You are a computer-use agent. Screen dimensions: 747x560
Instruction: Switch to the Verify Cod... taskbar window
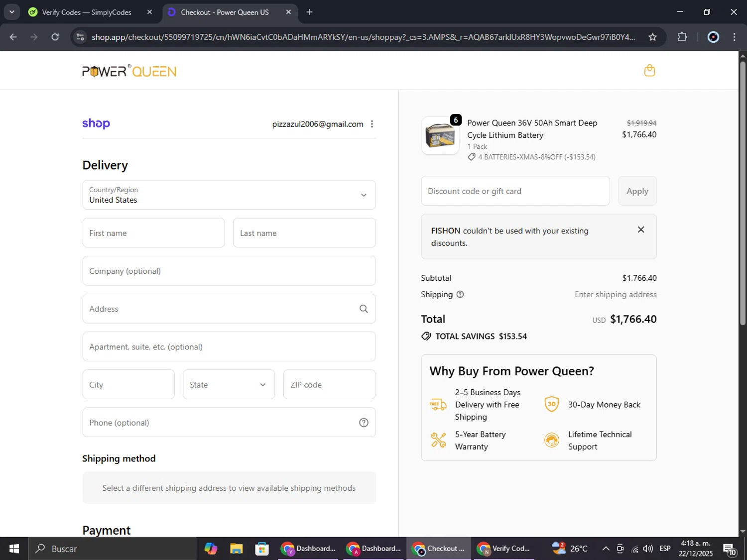[x=503, y=549]
